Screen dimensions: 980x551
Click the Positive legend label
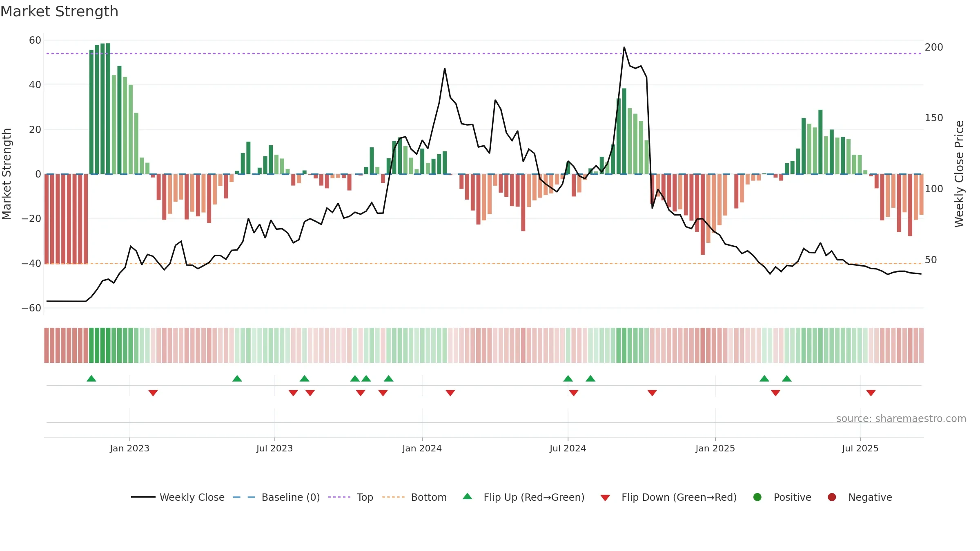792,497
